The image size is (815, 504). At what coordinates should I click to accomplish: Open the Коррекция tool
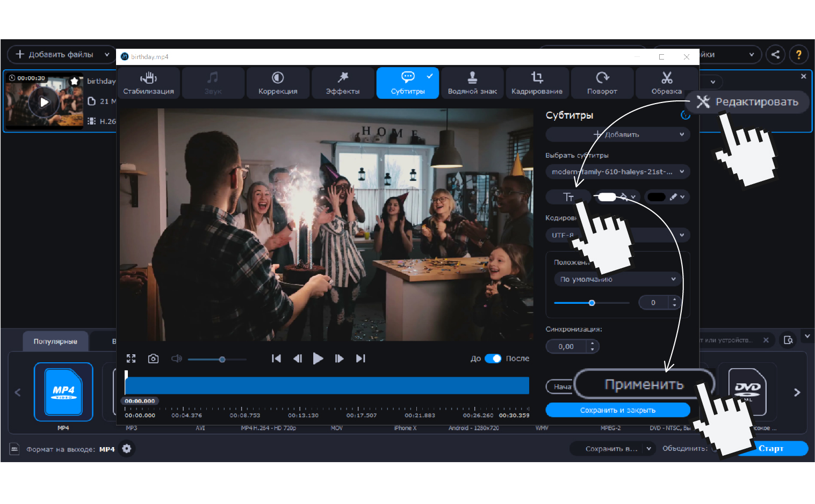(278, 83)
